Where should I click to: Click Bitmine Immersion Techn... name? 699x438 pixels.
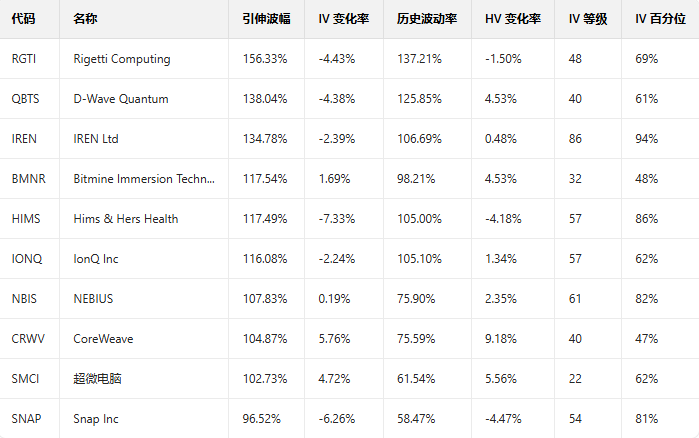[x=144, y=179]
